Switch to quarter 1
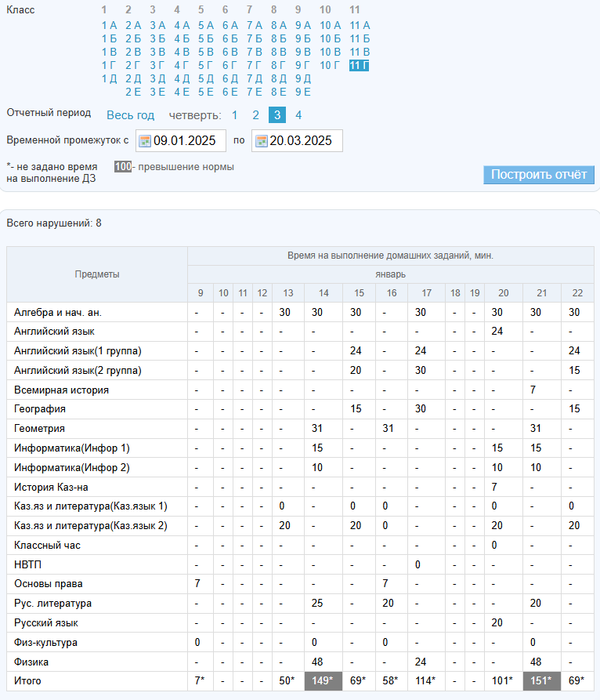 [234, 115]
